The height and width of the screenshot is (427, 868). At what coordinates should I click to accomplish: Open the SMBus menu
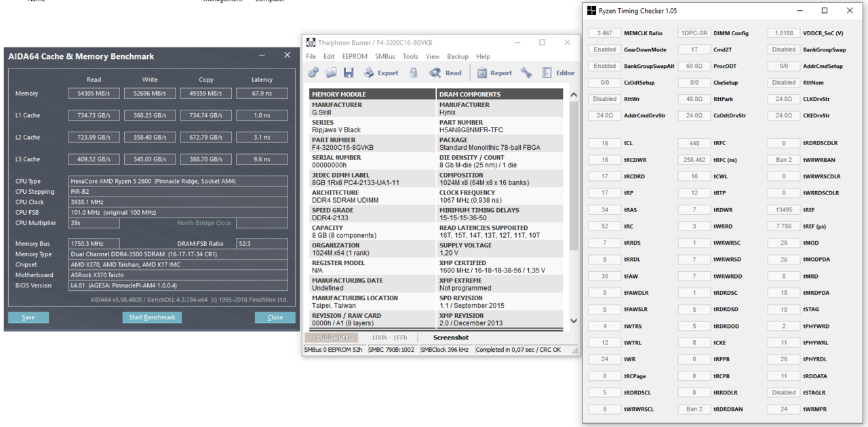385,56
